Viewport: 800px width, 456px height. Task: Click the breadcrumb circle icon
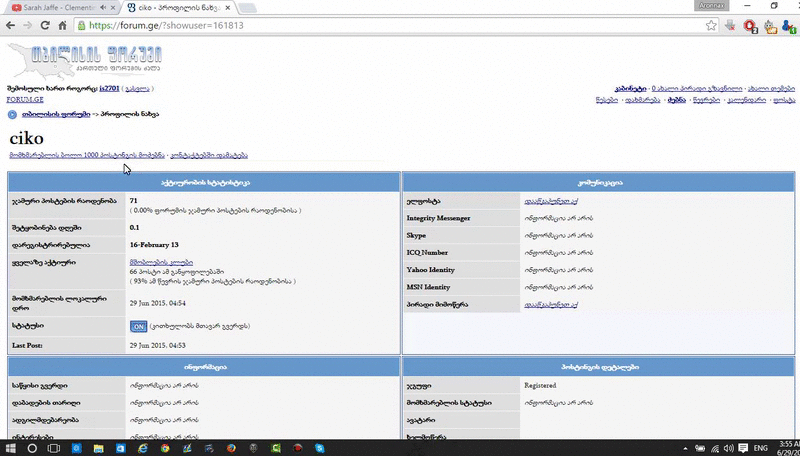click(12, 114)
